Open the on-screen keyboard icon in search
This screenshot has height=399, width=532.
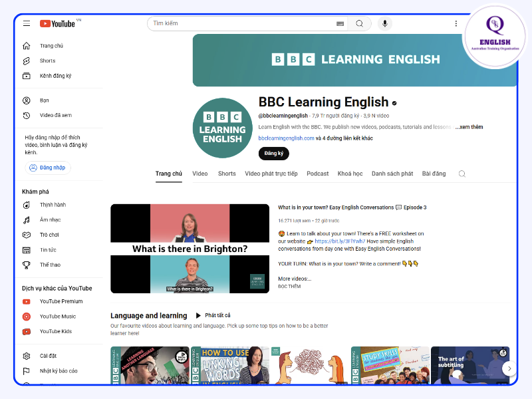pyautogui.click(x=340, y=23)
